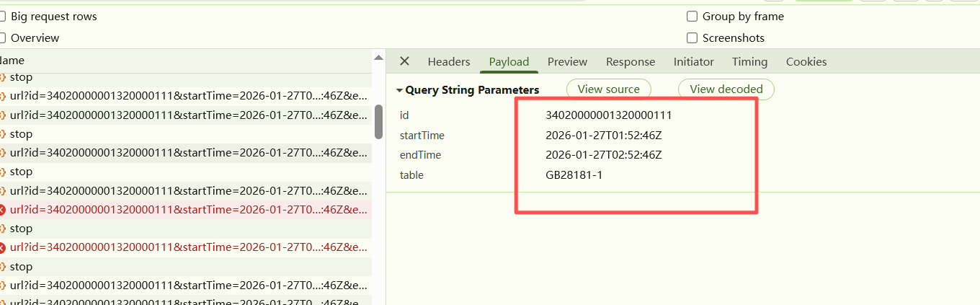Click the View source button
Viewport: 980px width, 305px height.
(608, 89)
